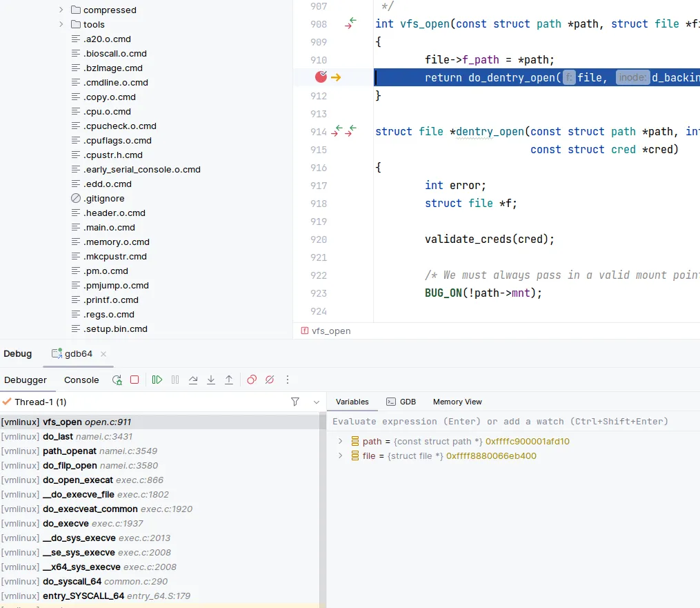Select .a20.o.cmd in the project tree
The image size is (700, 608).
(x=101, y=39)
